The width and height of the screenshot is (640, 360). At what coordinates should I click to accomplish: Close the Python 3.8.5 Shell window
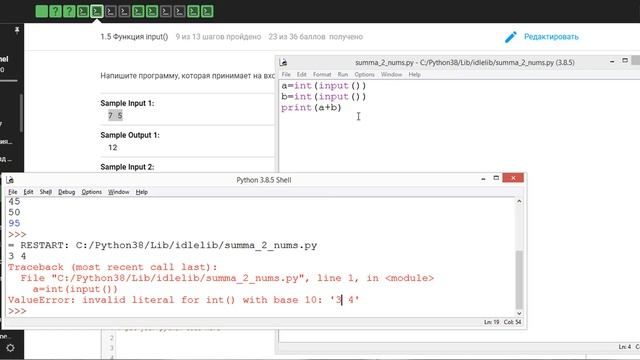pos(513,178)
